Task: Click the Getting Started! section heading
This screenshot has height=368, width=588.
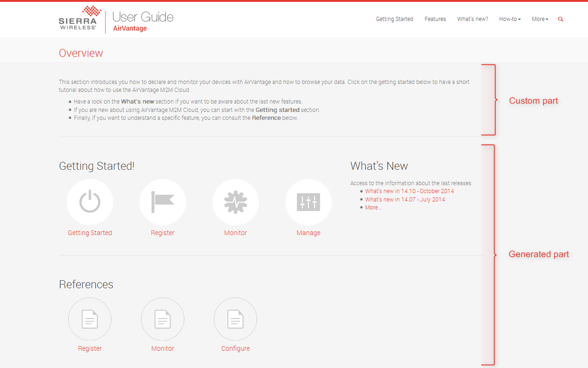Action: (x=97, y=166)
